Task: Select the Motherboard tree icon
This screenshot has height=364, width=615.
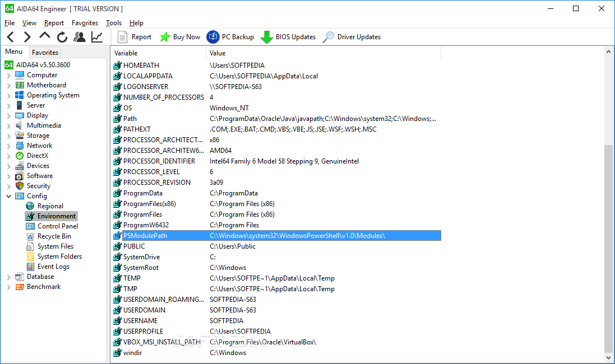Action: pos(20,85)
